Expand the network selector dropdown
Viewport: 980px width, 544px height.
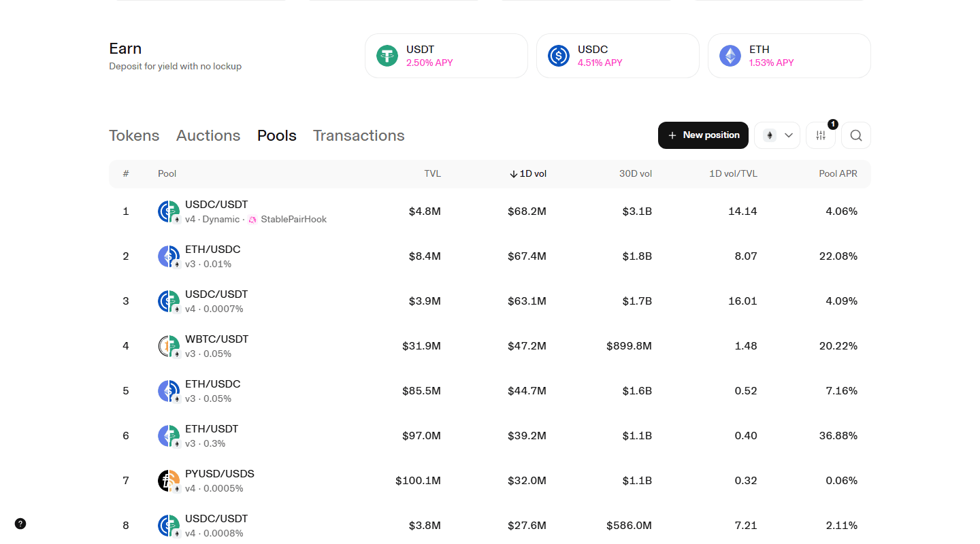(777, 135)
